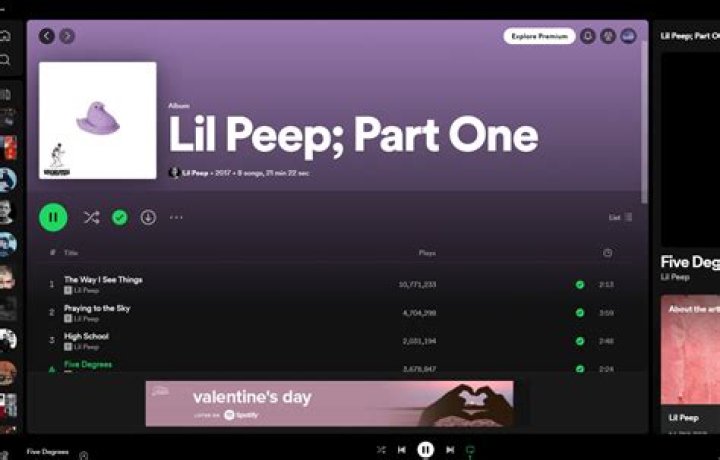Sort by duration clock icon header
The height and width of the screenshot is (460, 720).
coord(607,252)
